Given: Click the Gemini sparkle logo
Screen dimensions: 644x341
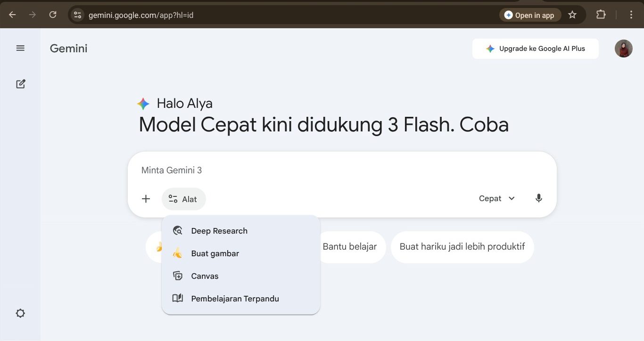Looking at the screenshot, I should tap(142, 103).
